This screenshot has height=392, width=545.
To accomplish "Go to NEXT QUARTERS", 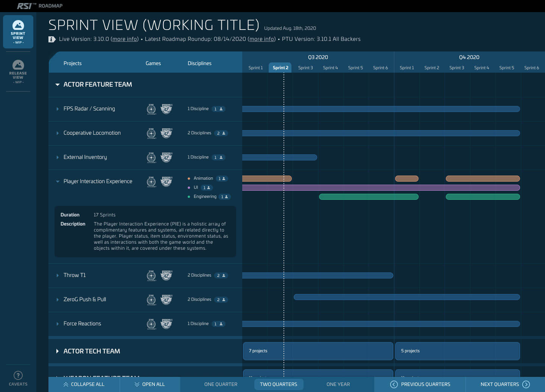I will (505, 384).
